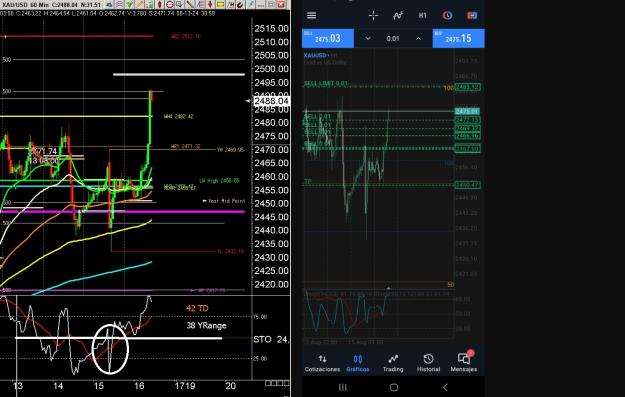This screenshot has height=397, width=625.
Task: Click the 38 YRange label
Action: [206, 326]
